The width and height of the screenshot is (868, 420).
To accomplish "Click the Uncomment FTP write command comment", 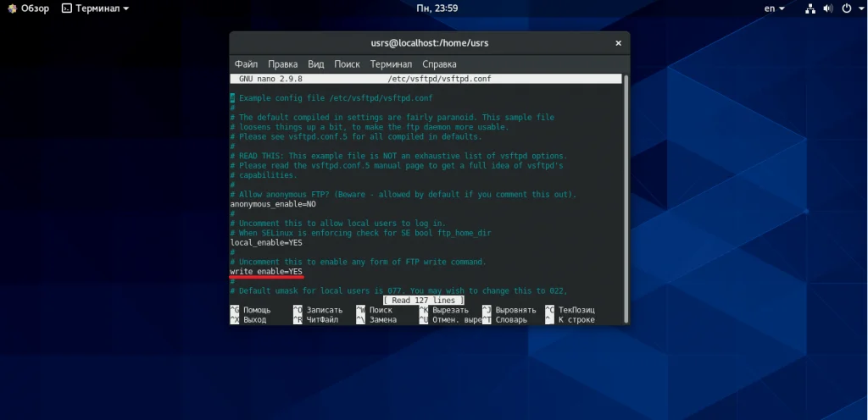I will (359, 262).
